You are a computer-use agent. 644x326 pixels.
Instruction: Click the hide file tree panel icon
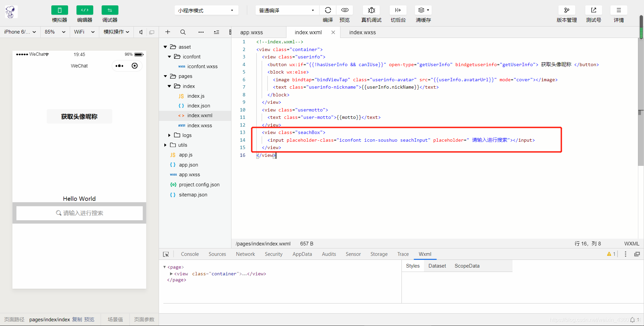pyautogui.click(x=230, y=32)
